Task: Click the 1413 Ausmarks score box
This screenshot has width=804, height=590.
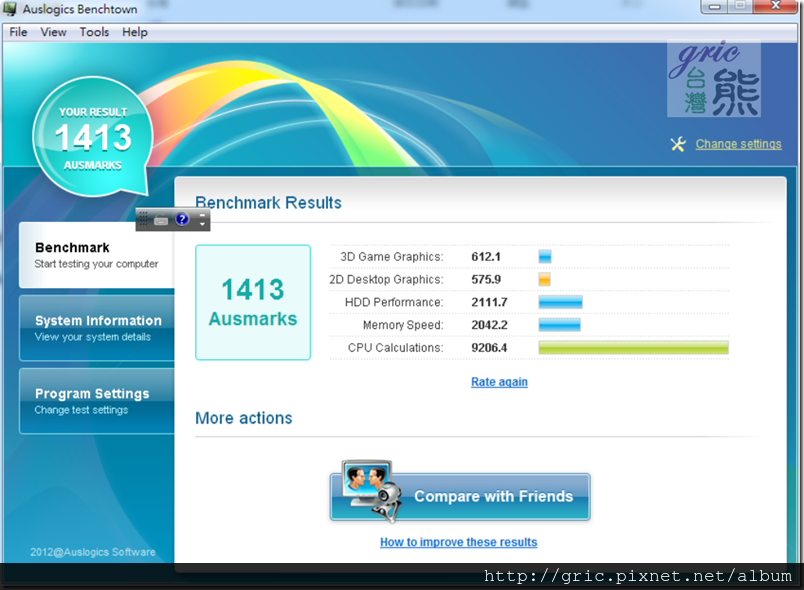Action: click(253, 302)
